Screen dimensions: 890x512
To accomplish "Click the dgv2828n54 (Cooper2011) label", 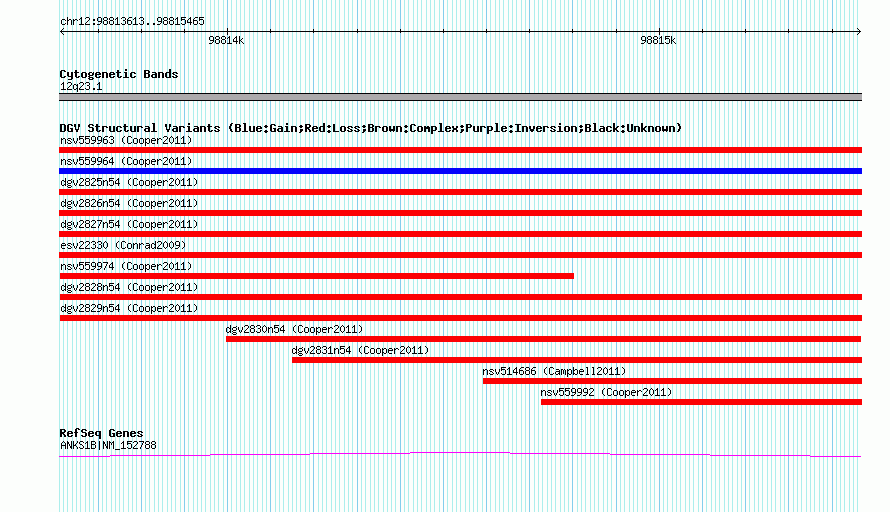I will 129,287.
